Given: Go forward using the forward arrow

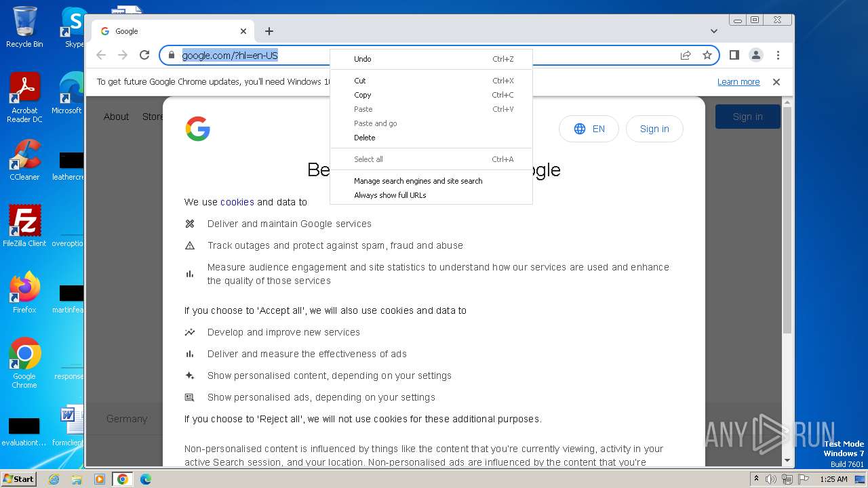Looking at the screenshot, I should (123, 55).
